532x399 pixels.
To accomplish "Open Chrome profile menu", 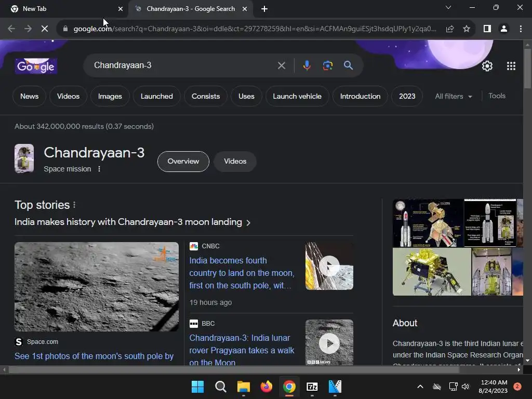I will click(x=504, y=29).
